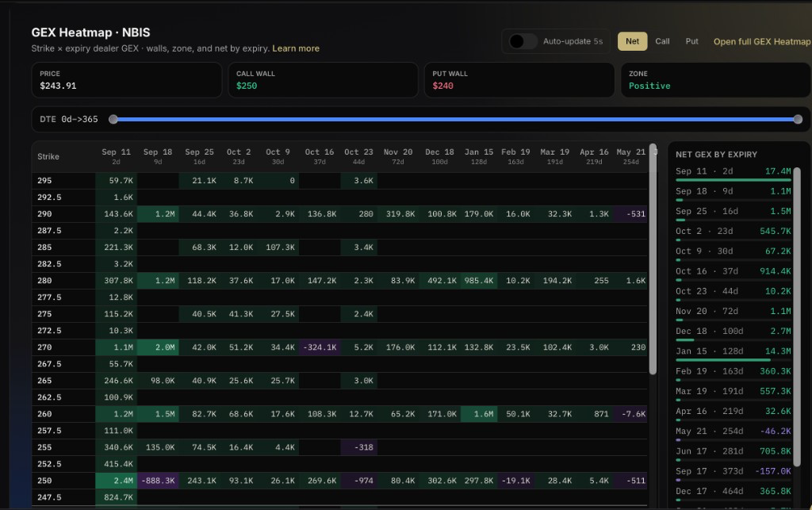The height and width of the screenshot is (510, 812).
Task: Click the Net GEX by Expiry scrollbar
Action: (797, 319)
